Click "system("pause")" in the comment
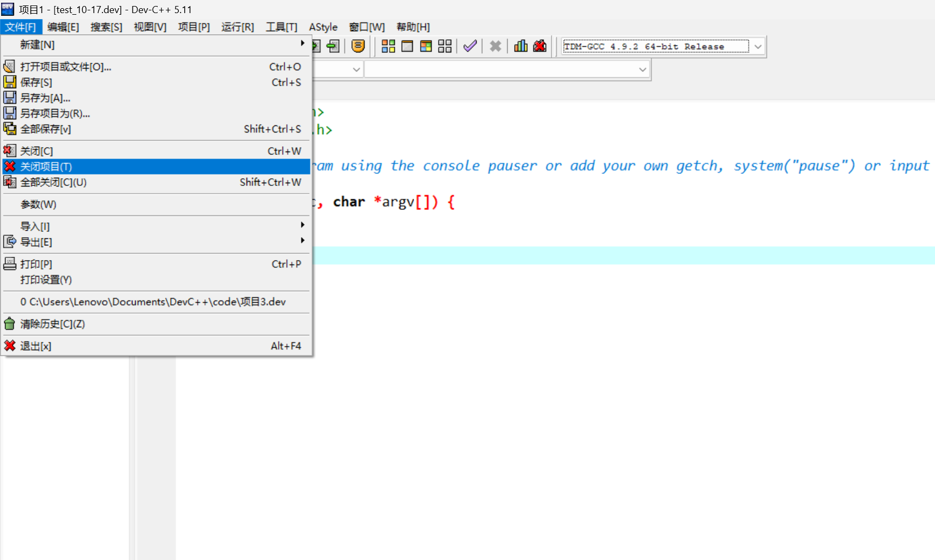935x560 pixels. pos(794,166)
